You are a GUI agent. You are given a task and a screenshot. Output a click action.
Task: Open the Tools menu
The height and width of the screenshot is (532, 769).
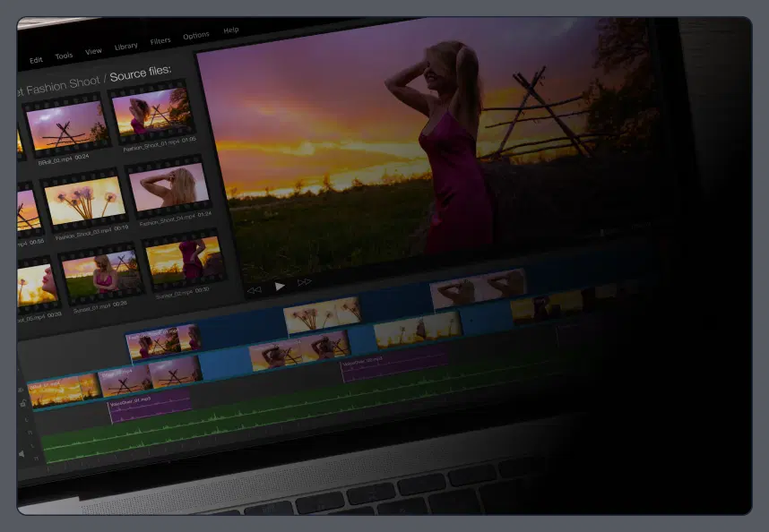click(x=64, y=55)
